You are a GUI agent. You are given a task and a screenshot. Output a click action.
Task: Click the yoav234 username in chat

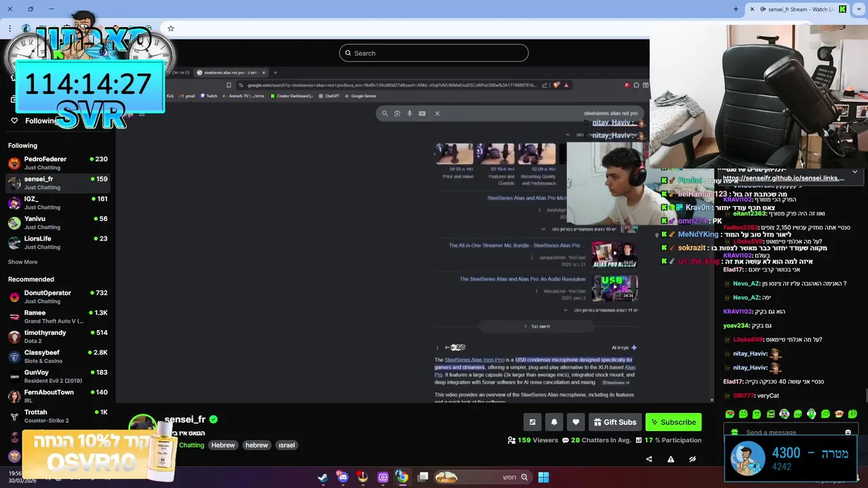point(736,325)
